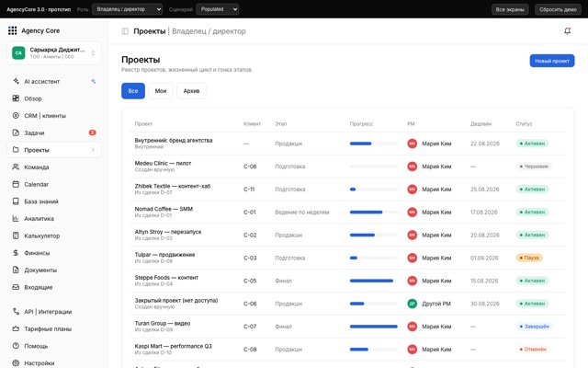Image resolution: width=588 pixels, height=368 pixels.
Task: Click Прогресс column header
Action: pyautogui.click(x=361, y=123)
